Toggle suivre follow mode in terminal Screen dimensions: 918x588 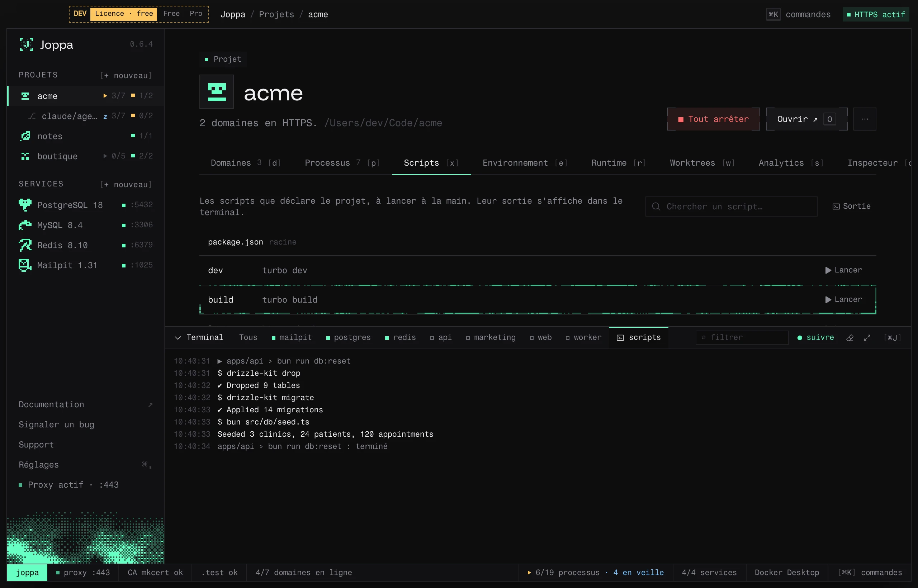click(x=816, y=337)
